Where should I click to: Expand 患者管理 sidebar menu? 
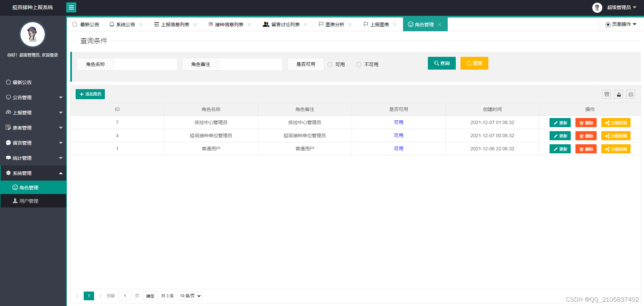33,128
